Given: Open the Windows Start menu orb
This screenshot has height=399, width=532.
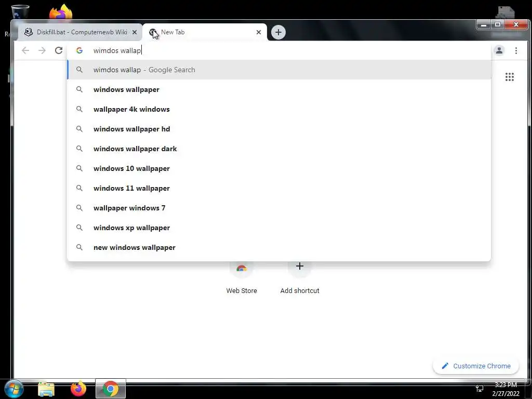Looking at the screenshot, I should click(14, 389).
